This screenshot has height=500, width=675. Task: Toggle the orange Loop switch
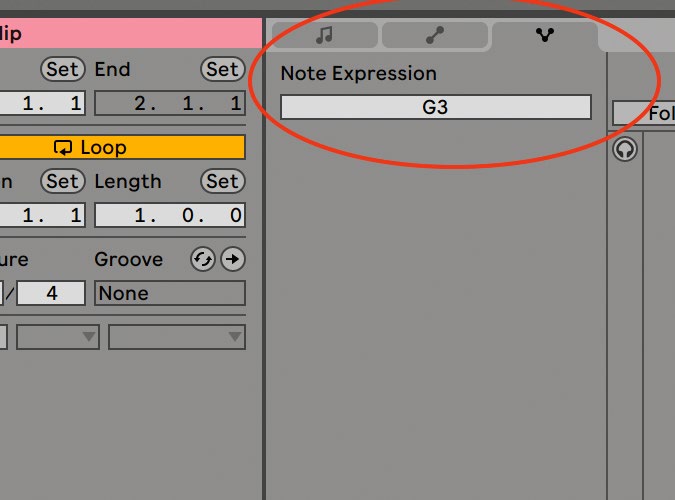(122, 148)
